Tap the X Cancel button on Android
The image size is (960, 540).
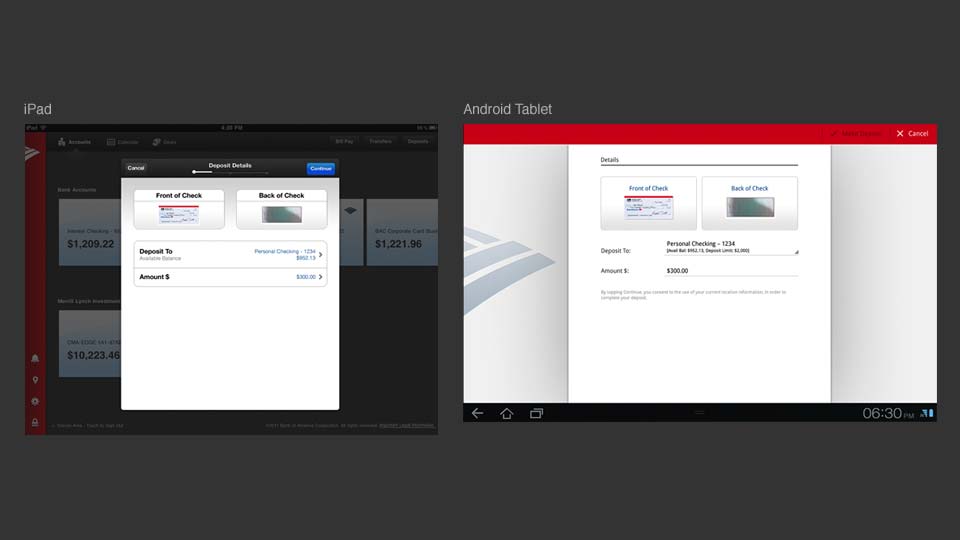912,133
